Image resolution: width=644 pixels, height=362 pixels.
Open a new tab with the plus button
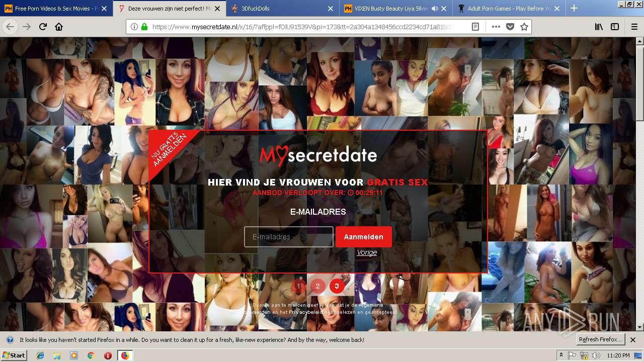(574, 8)
